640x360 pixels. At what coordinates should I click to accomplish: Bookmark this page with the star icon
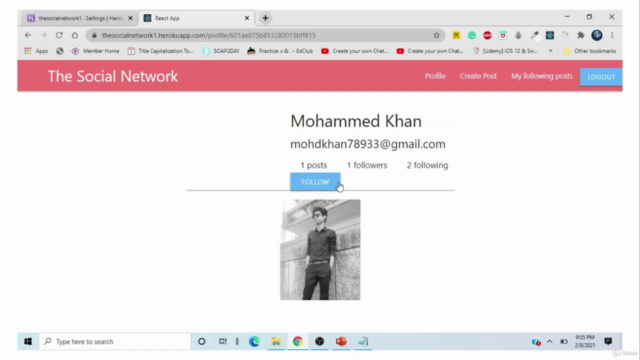[436, 35]
